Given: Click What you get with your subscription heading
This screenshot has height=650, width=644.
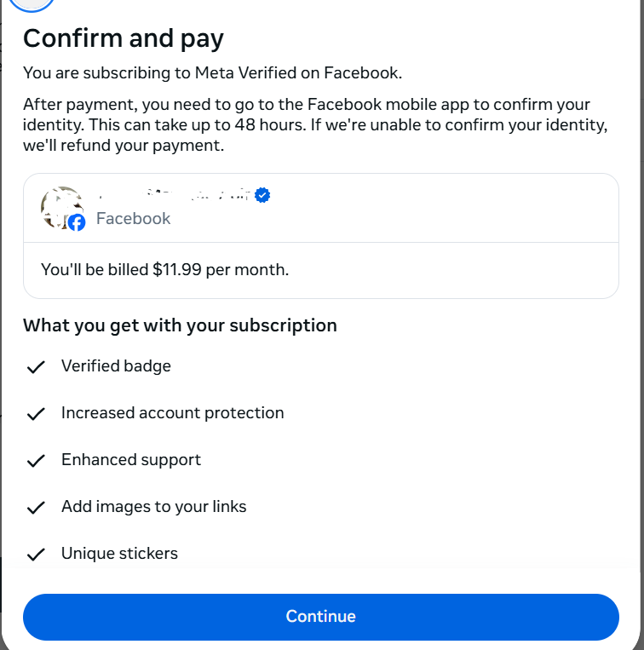Looking at the screenshot, I should tap(180, 325).
